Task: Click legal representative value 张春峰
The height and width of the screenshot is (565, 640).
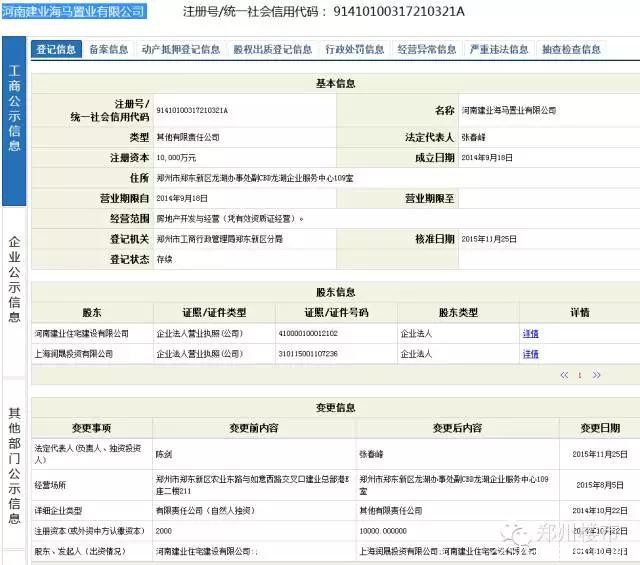Action: pos(473,138)
